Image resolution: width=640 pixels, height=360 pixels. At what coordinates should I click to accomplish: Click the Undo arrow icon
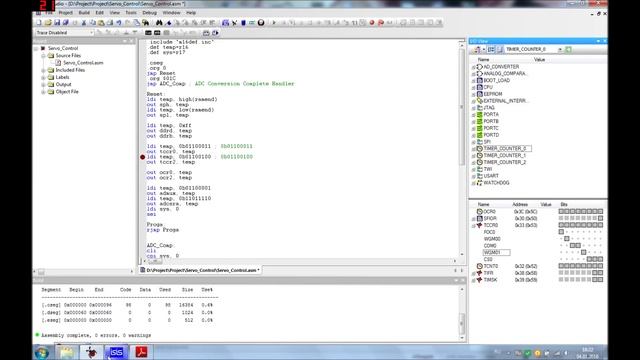[119, 22]
